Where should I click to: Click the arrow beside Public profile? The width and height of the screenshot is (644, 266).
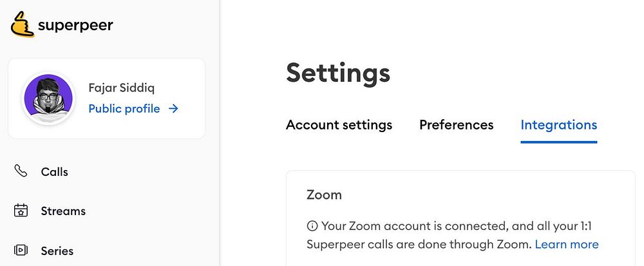(173, 109)
